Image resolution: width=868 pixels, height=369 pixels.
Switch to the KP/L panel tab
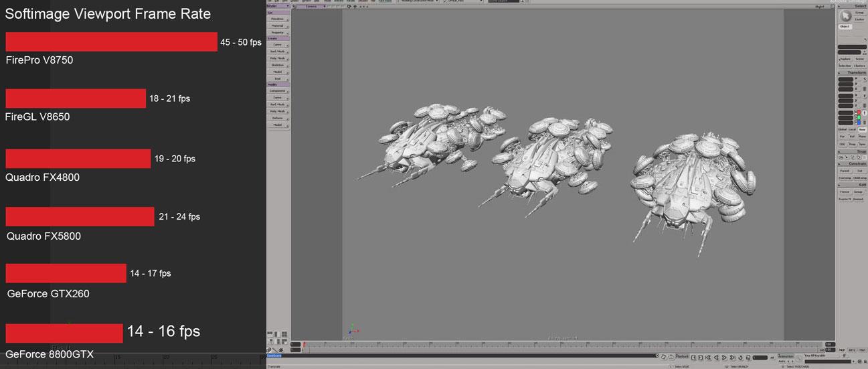click(852, 350)
